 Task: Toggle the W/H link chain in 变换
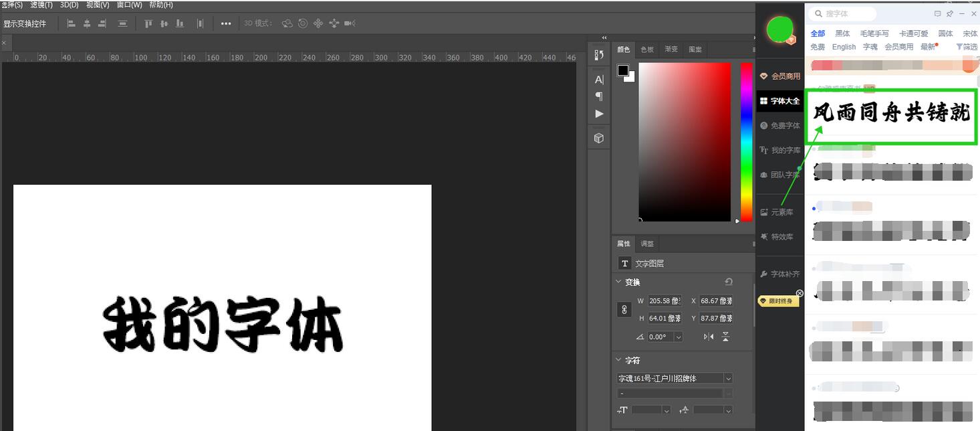click(x=624, y=310)
